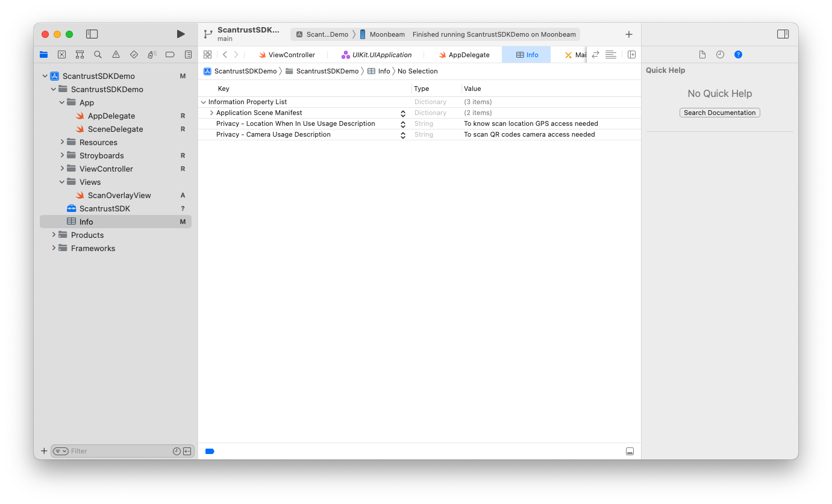Open the Project navigator folder icon

coord(43,55)
